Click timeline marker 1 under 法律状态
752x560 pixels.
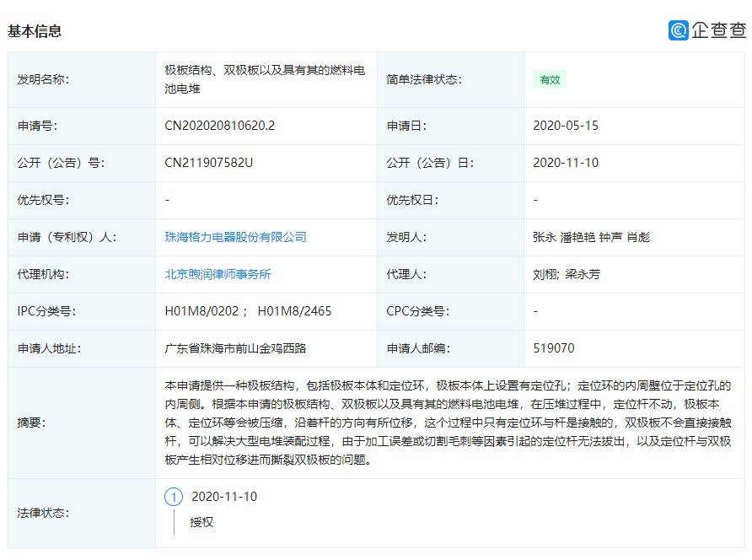(x=173, y=497)
